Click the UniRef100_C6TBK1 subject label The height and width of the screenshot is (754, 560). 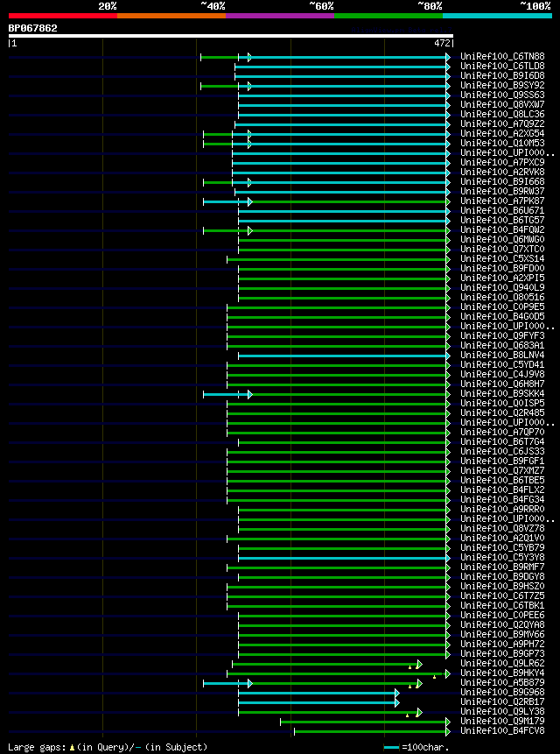pyautogui.click(x=502, y=605)
